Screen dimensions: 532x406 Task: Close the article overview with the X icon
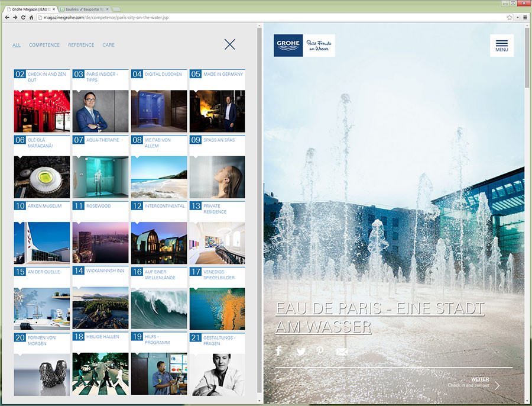tap(230, 44)
